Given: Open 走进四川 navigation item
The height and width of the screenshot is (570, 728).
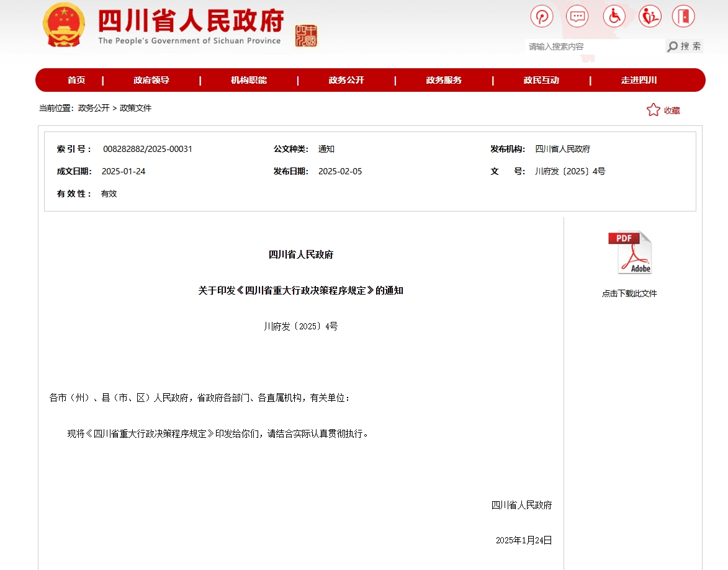Looking at the screenshot, I should pos(639,80).
